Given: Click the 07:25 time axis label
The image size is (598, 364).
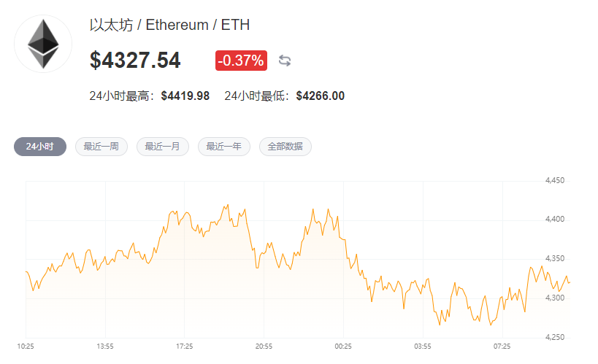Looking at the screenshot, I should tap(502, 345).
